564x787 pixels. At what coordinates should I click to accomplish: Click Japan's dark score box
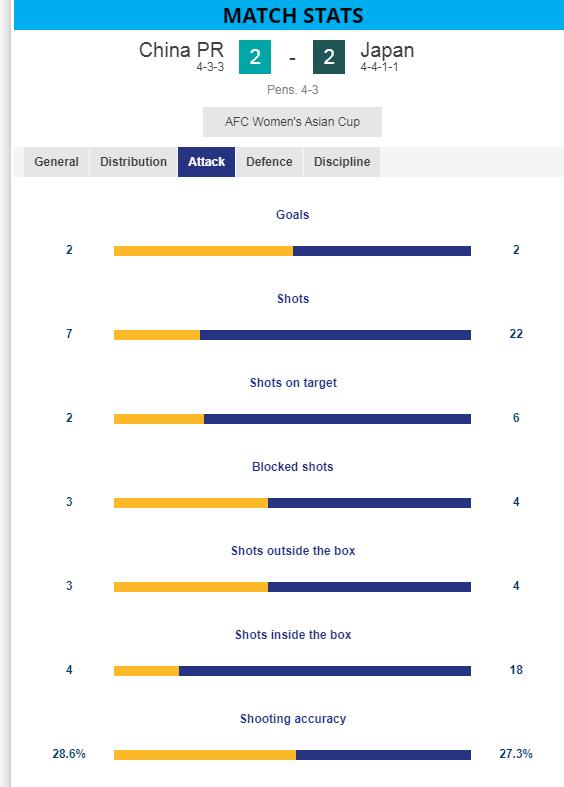point(329,57)
